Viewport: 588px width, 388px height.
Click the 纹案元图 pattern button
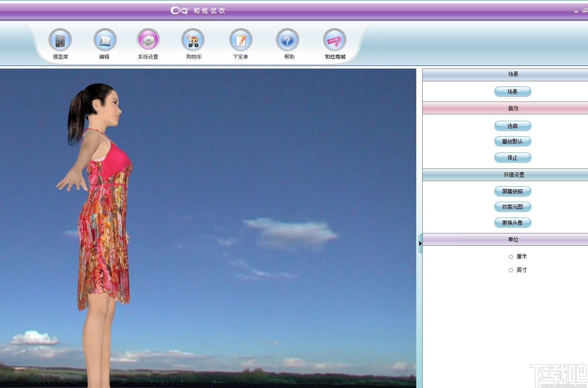coord(513,207)
